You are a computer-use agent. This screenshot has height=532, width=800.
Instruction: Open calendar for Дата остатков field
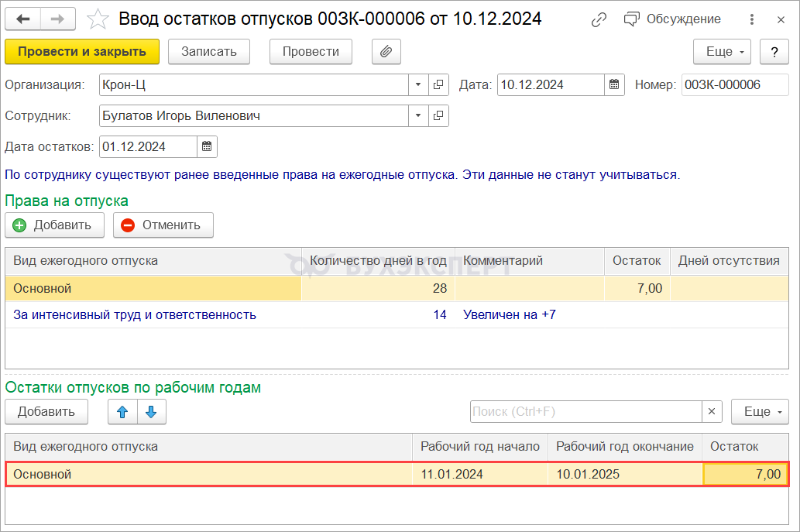(207, 146)
